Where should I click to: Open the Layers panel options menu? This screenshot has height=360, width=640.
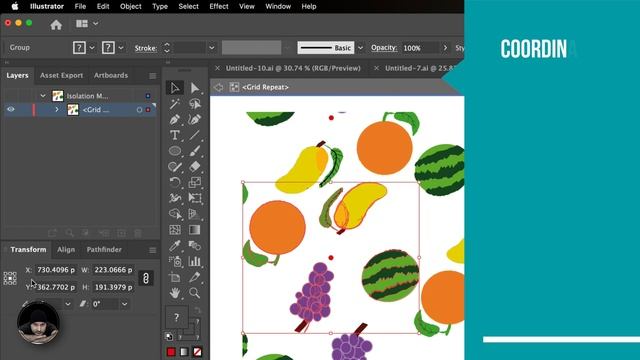click(x=152, y=76)
